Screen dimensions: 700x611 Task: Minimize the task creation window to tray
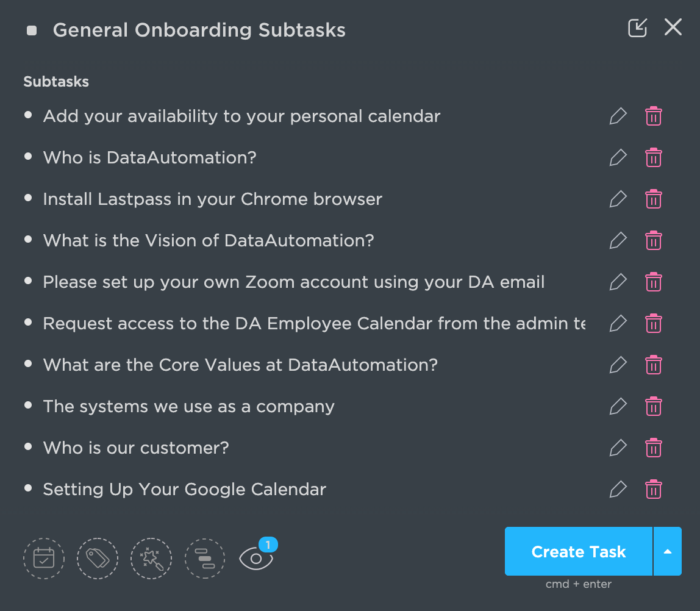pos(637,28)
